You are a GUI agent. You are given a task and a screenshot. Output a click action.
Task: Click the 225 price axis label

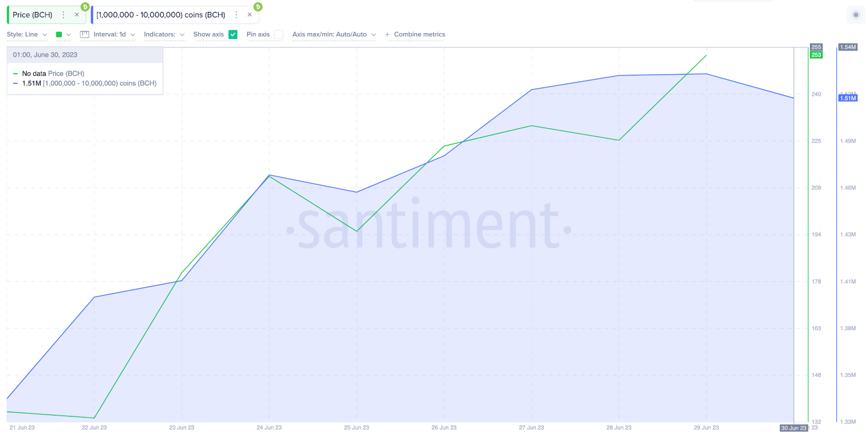pyautogui.click(x=816, y=141)
